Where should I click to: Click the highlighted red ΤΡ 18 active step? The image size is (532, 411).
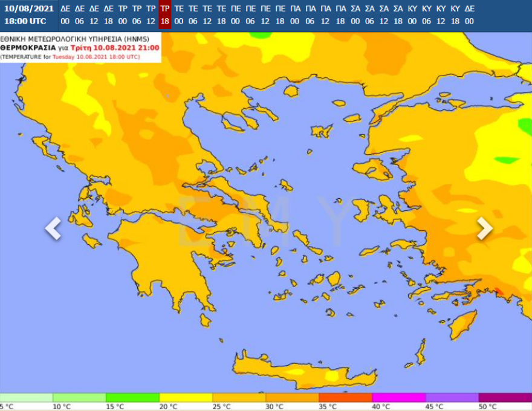[x=166, y=13]
